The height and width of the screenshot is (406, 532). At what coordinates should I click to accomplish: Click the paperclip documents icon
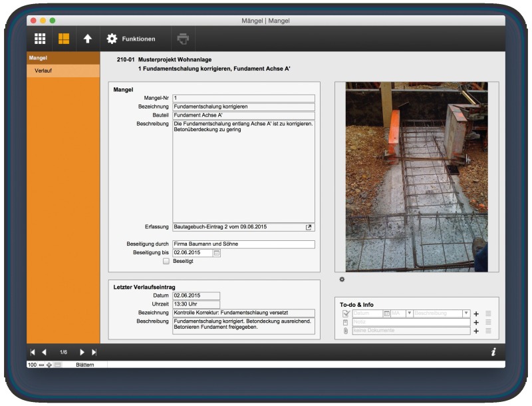pos(345,331)
